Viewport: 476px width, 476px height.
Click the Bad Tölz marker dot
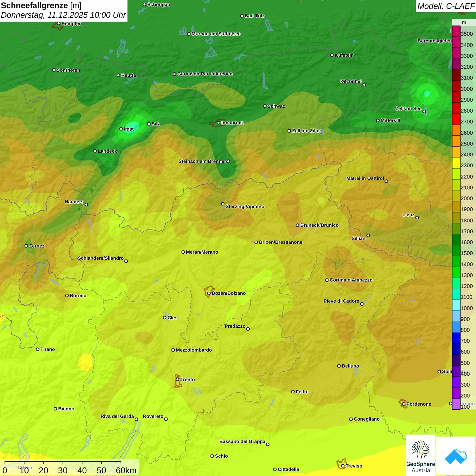[x=242, y=16]
